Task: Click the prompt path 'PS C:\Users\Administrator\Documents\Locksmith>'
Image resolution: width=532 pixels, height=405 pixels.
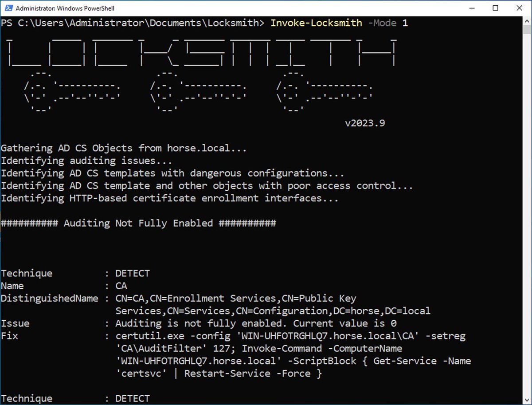Action: 133,23
